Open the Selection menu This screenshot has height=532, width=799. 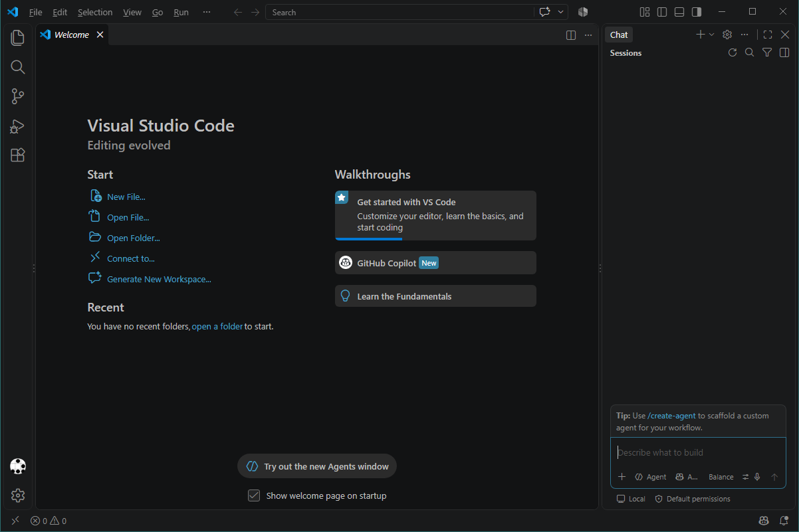point(95,12)
